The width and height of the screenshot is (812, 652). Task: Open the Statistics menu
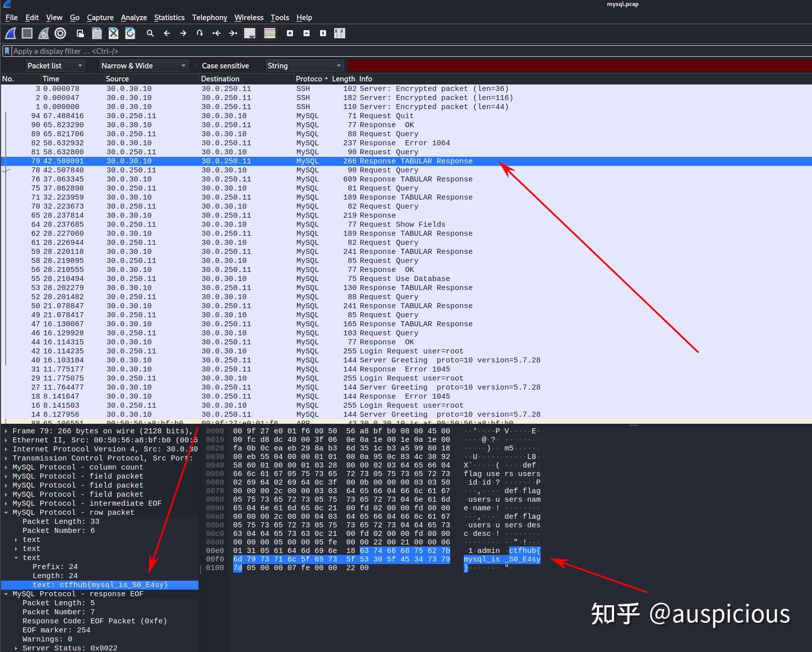[169, 17]
